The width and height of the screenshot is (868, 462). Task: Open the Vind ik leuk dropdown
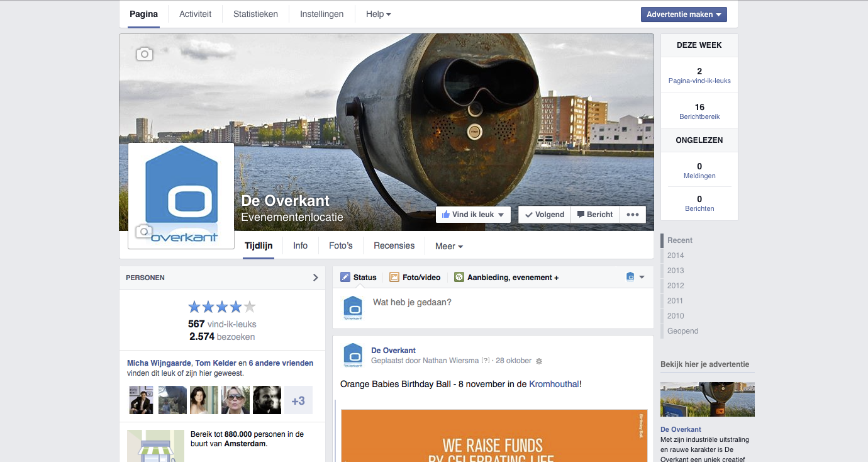[472, 215]
